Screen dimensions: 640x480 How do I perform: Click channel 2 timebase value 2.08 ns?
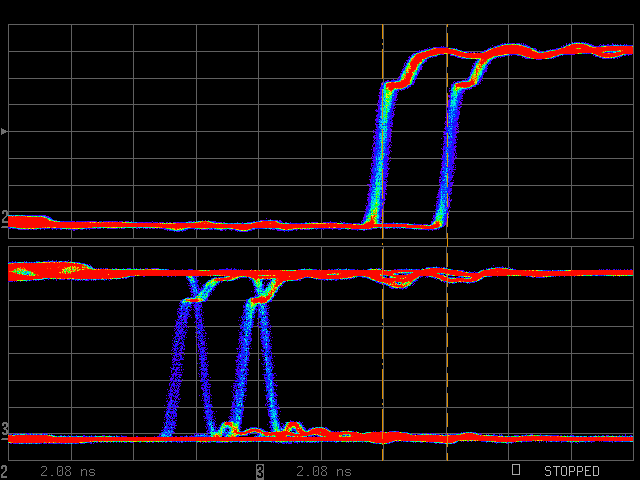coord(68,471)
